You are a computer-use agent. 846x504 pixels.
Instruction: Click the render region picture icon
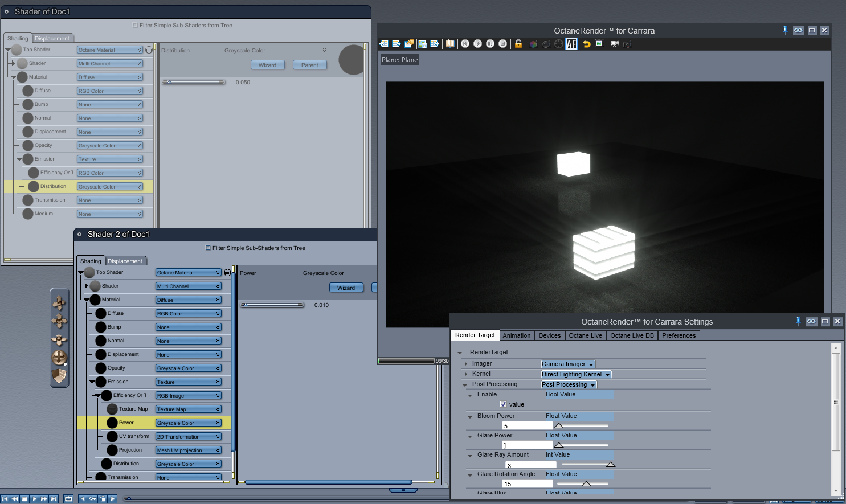tap(599, 43)
